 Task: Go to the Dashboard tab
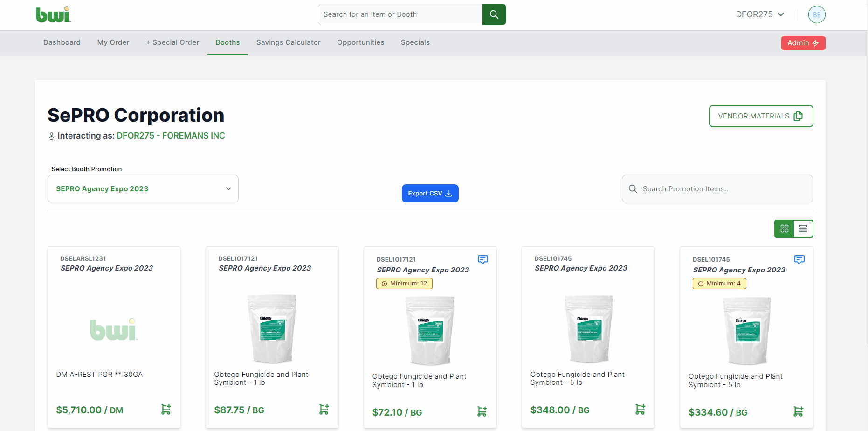pos(62,42)
